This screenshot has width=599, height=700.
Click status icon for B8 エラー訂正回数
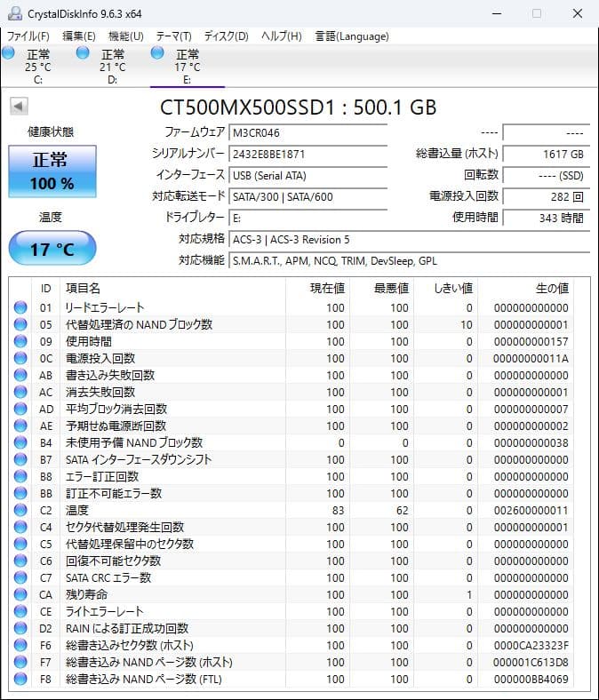20,476
